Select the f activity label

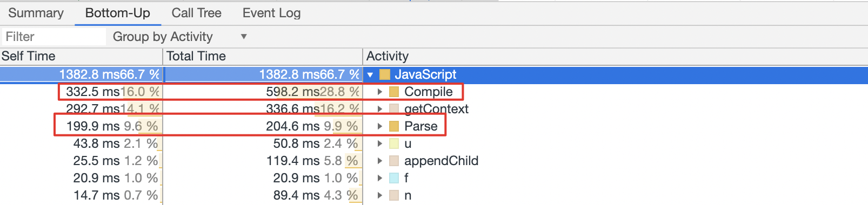tap(406, 178)
